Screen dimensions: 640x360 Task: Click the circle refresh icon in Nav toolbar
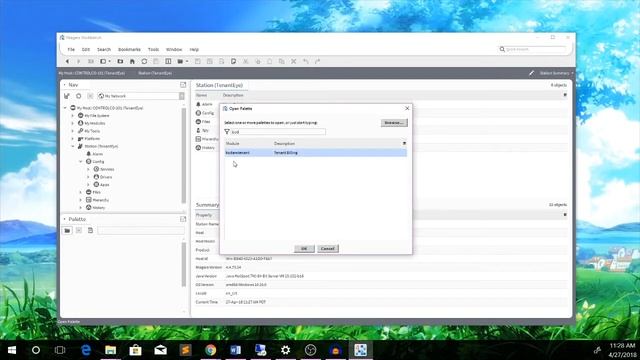tap(78, 96)
